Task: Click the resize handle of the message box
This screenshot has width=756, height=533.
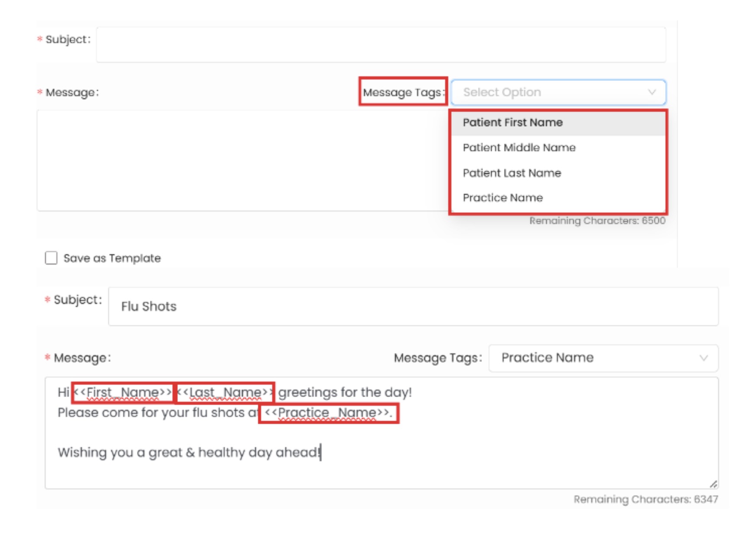Action: 713,484
